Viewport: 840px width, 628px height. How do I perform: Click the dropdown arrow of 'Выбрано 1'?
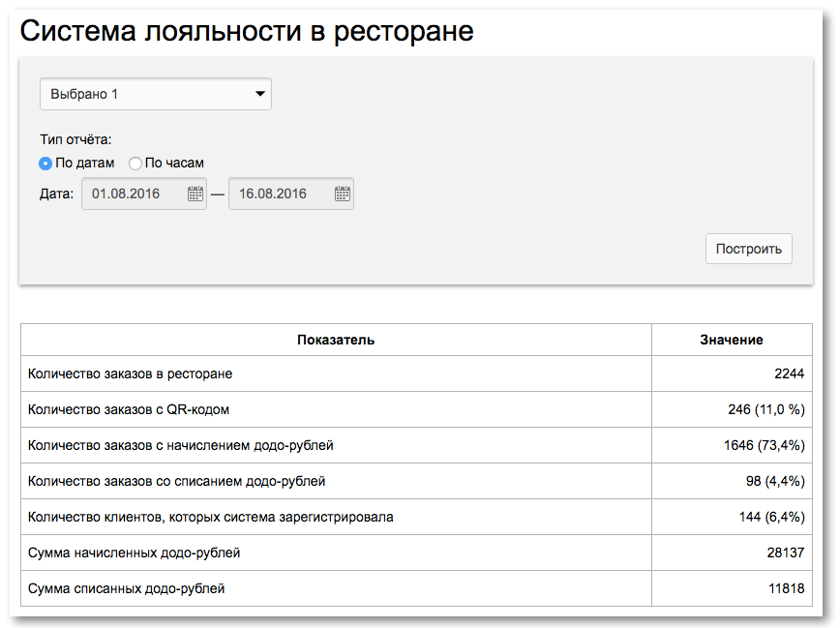coord(259,94)
